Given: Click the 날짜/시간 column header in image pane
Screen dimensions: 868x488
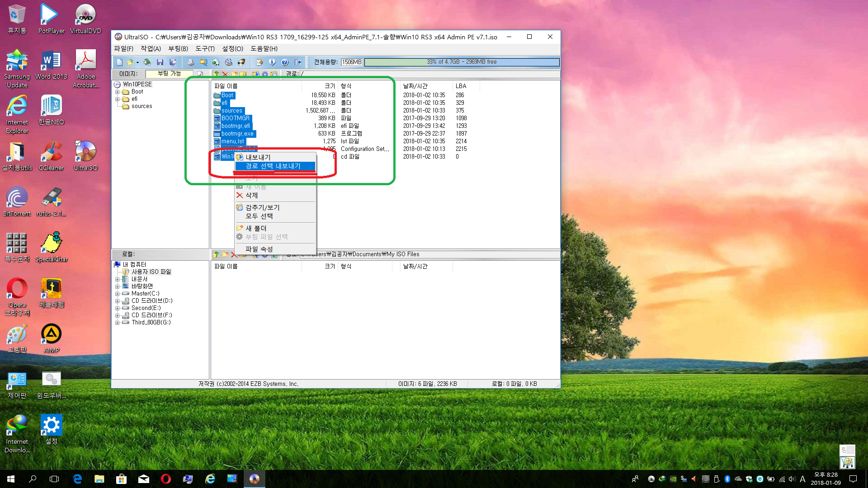Looking at the screenshot, I should point(427,86).
